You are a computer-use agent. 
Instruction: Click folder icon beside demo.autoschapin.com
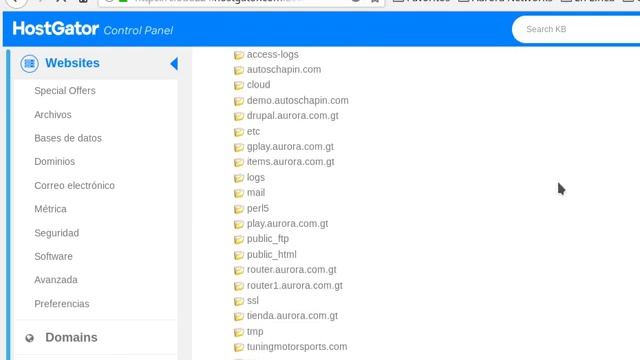click(239, 101)
